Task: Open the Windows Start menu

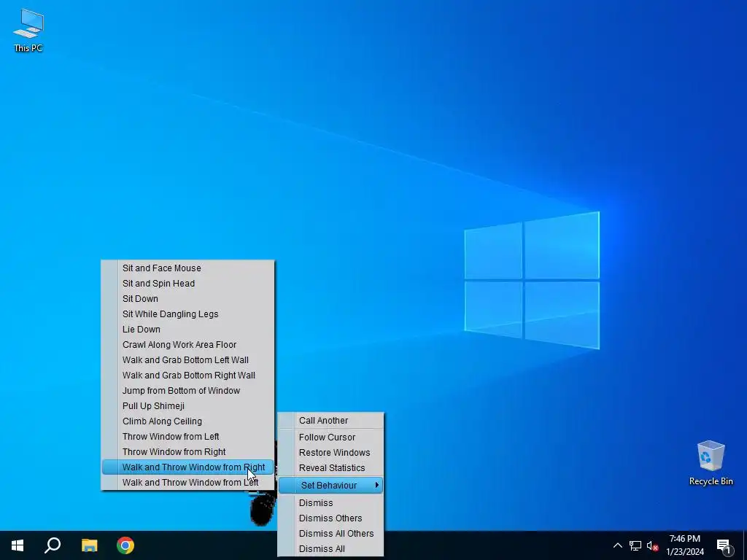Action: click(x=18, y=545)
